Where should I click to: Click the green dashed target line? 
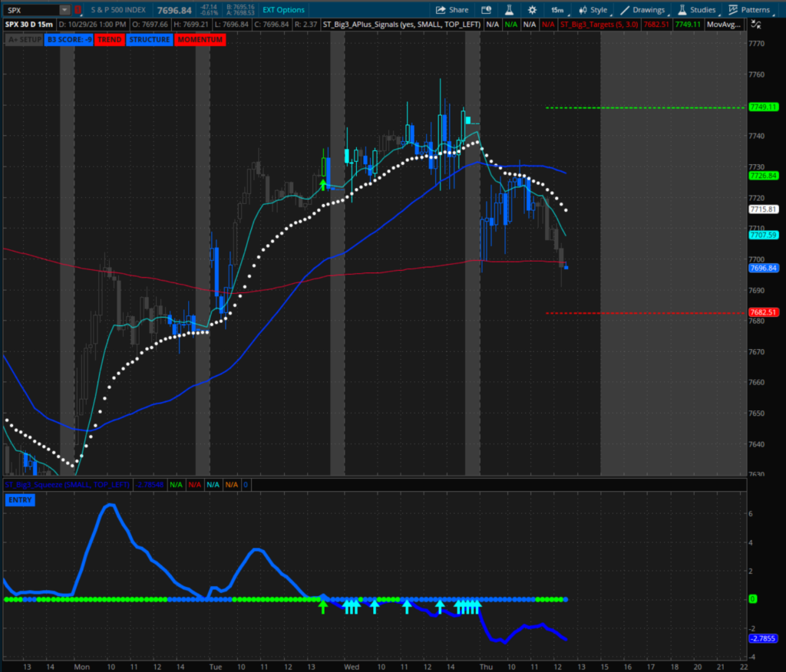pyautogui.click(x=645, y=107)
